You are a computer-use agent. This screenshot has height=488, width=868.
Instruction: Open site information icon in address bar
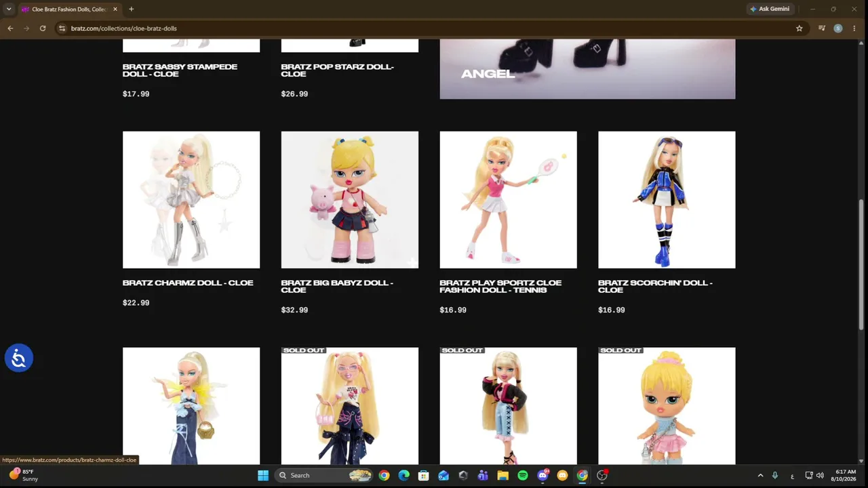62,28
